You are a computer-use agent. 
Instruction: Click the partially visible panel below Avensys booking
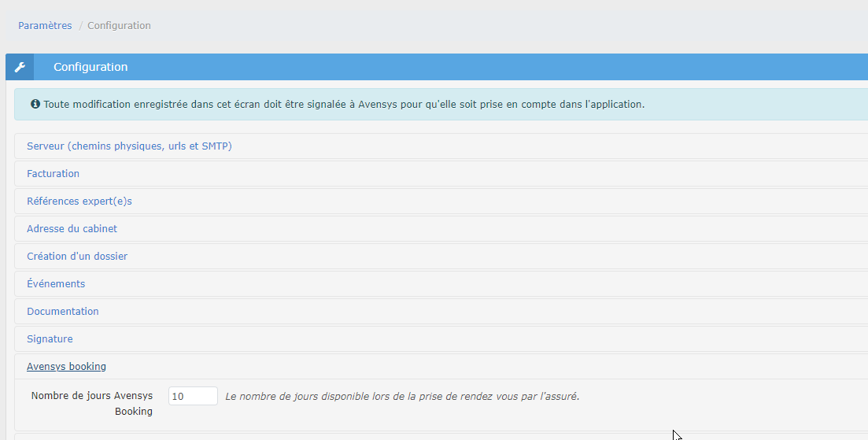(393, 436)
